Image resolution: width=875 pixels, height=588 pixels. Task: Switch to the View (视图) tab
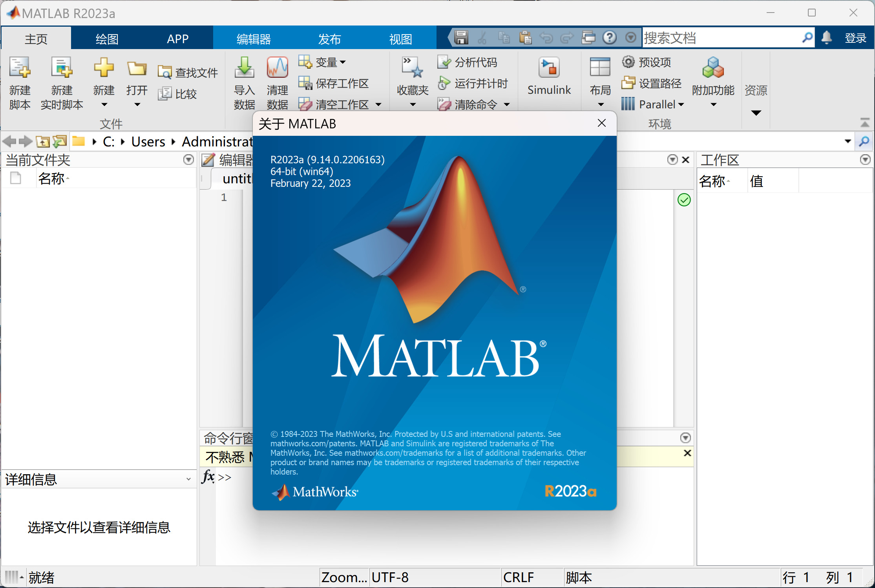point(400,38)
